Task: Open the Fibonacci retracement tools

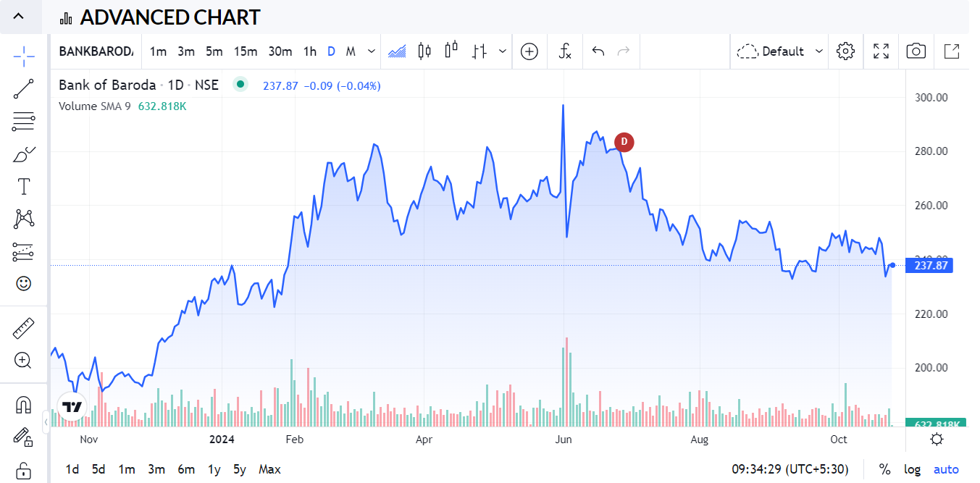Action: pos(23,121)
